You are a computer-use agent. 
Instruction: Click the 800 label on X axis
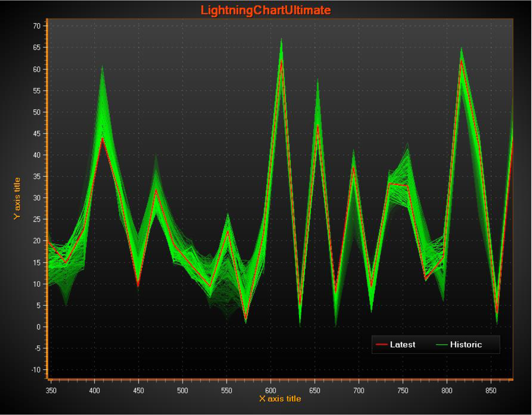coord(447,390)
